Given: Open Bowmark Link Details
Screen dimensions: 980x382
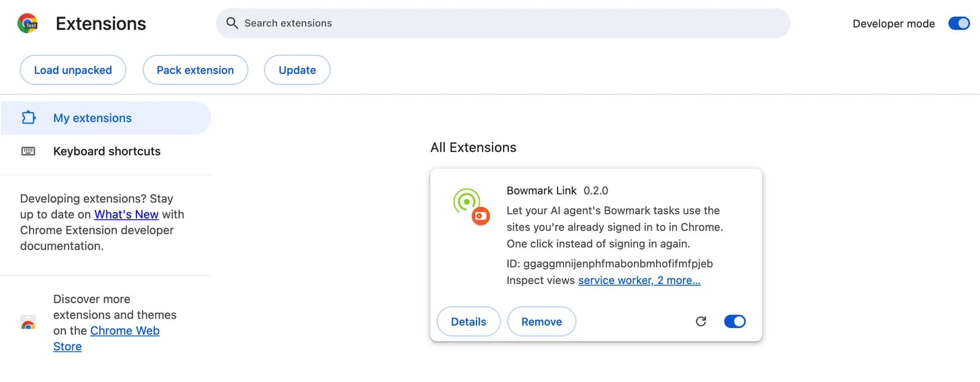Looking at the screenshot, I should (x=469, y=321).
